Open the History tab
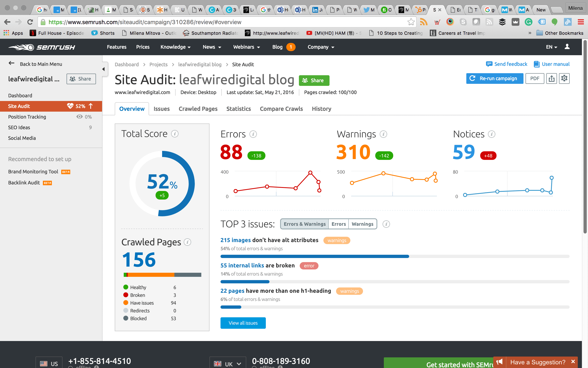Viewport: 588px width, 368px height. (321, 109)
